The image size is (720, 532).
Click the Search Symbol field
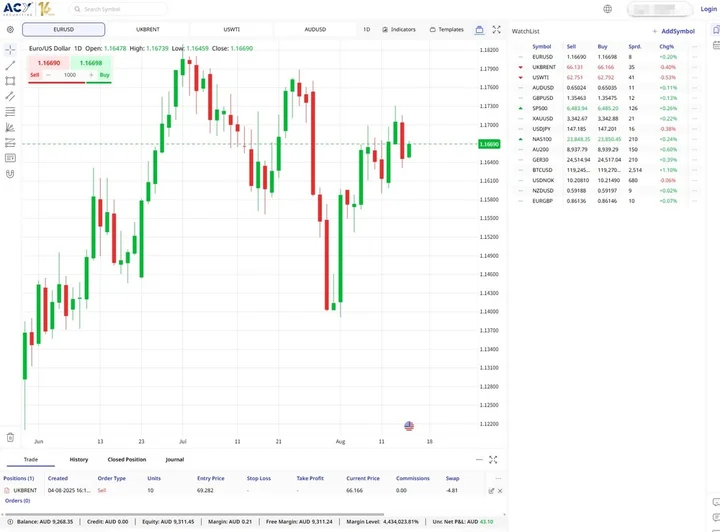[x=118, y=9]
